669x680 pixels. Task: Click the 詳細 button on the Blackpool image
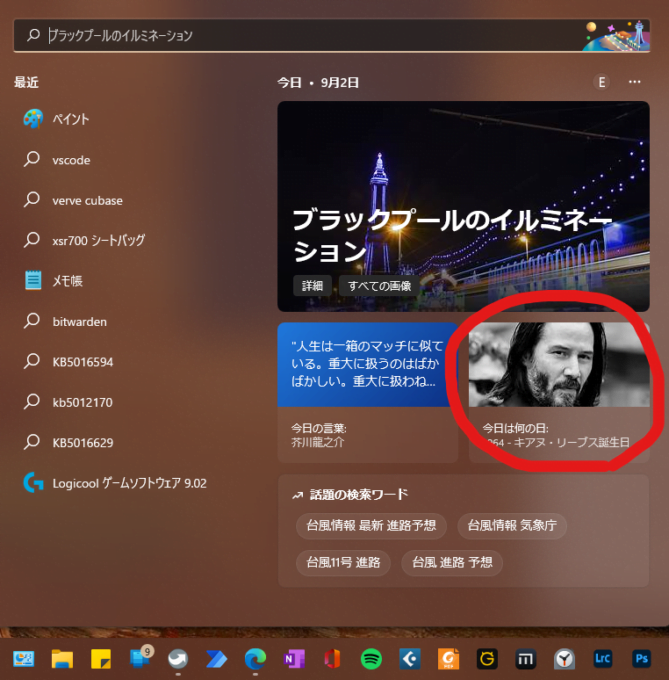click(313, 285)
